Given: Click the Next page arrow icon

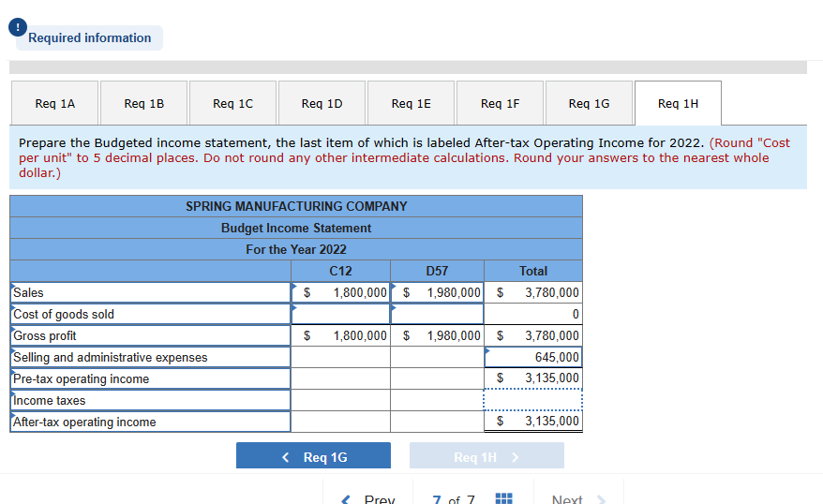Looking at the screenshot, I should tap(601, 499).
